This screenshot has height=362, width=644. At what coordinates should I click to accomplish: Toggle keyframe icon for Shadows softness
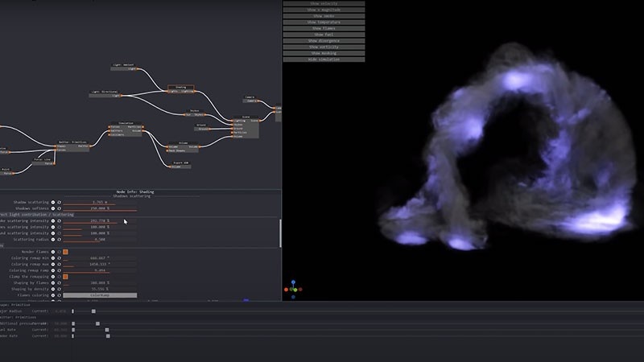[x=53, y=208]
